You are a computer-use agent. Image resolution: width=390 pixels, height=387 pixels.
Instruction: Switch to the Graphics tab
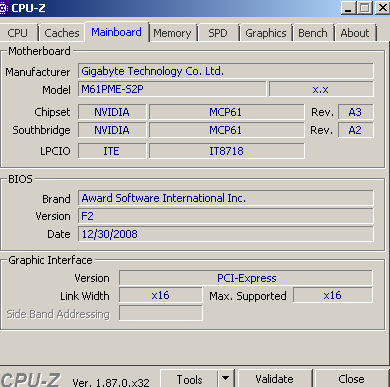266,33
